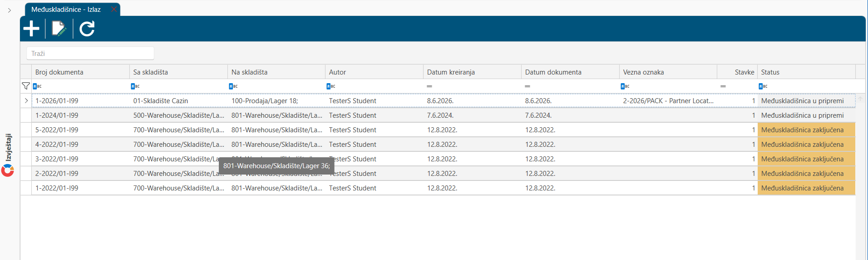Click the scrollbar up arrow
Screen dimensions: 868x260
tap(860, 98)
